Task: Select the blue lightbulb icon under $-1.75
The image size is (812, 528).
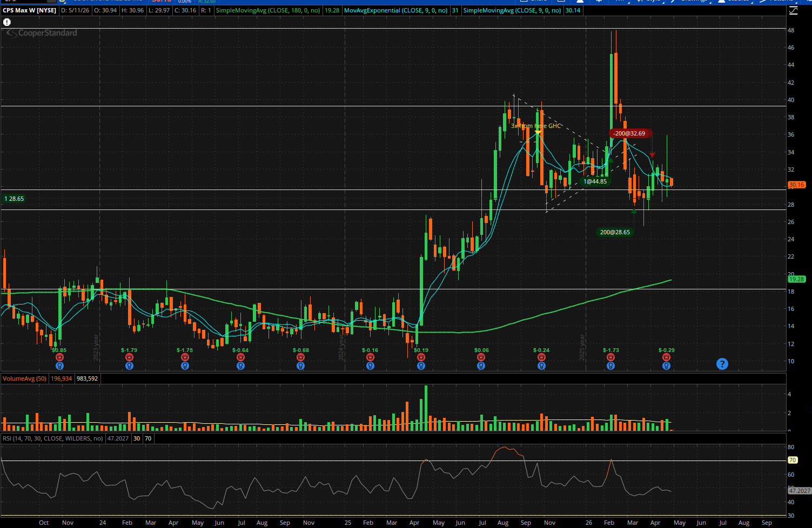Action: click(185, 366)
